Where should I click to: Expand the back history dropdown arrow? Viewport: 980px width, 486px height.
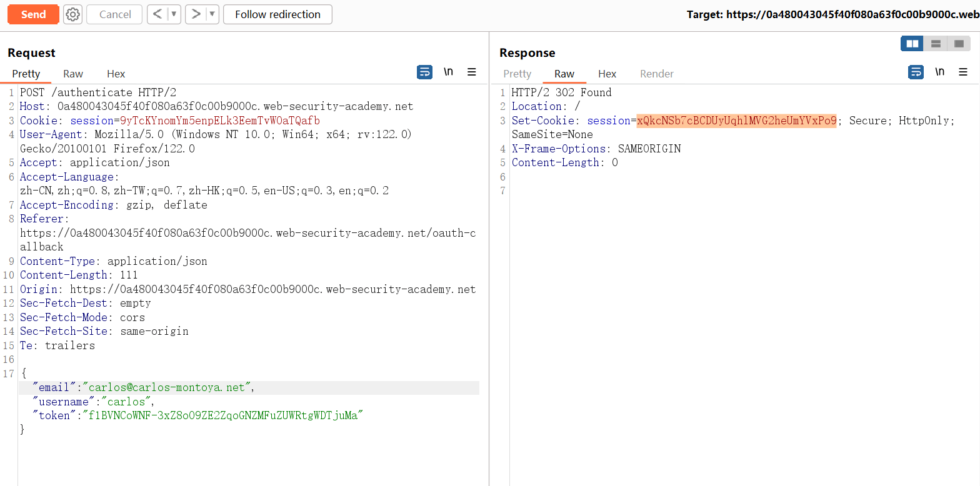click(174, 14)
